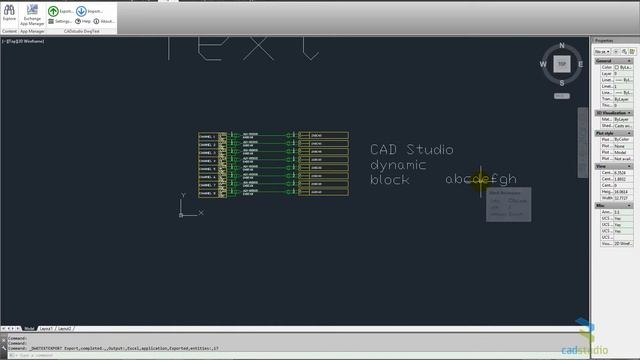Open DwgText Settings
Screen dimensions: 640x360
pos(60,21)
